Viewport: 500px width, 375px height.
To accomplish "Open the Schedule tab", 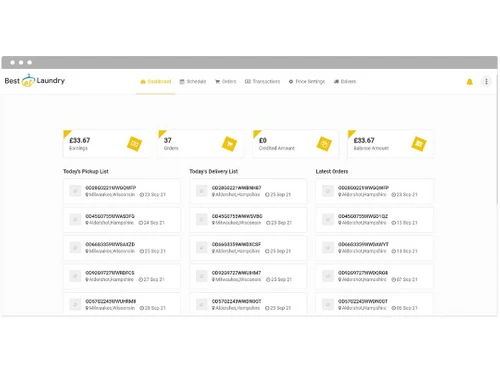I will (x=193, y=82).
